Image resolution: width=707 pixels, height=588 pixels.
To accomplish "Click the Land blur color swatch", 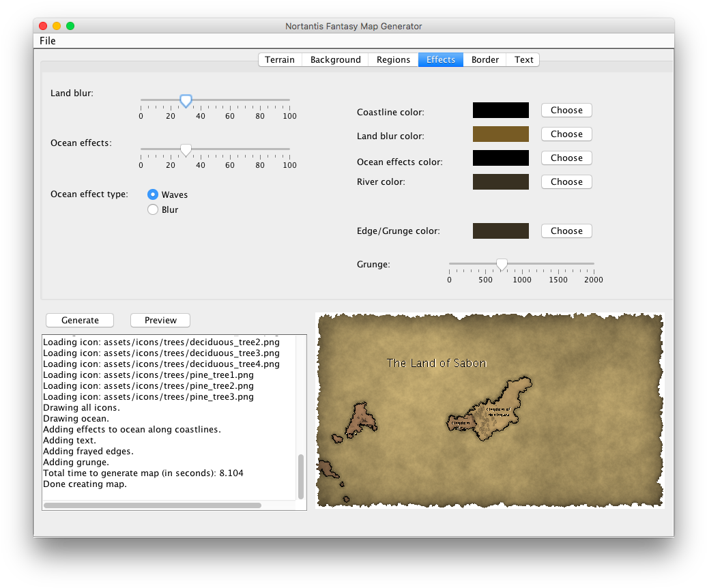I will (x=500, y=134).
